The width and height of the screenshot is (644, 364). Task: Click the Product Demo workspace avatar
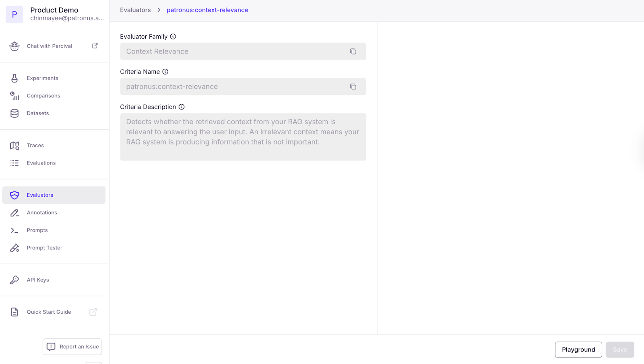(x=14, y=14)
